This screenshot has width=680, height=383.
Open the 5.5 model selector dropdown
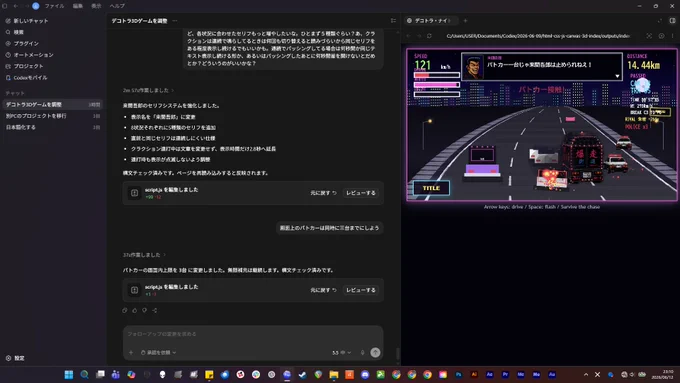coord(341,353)
